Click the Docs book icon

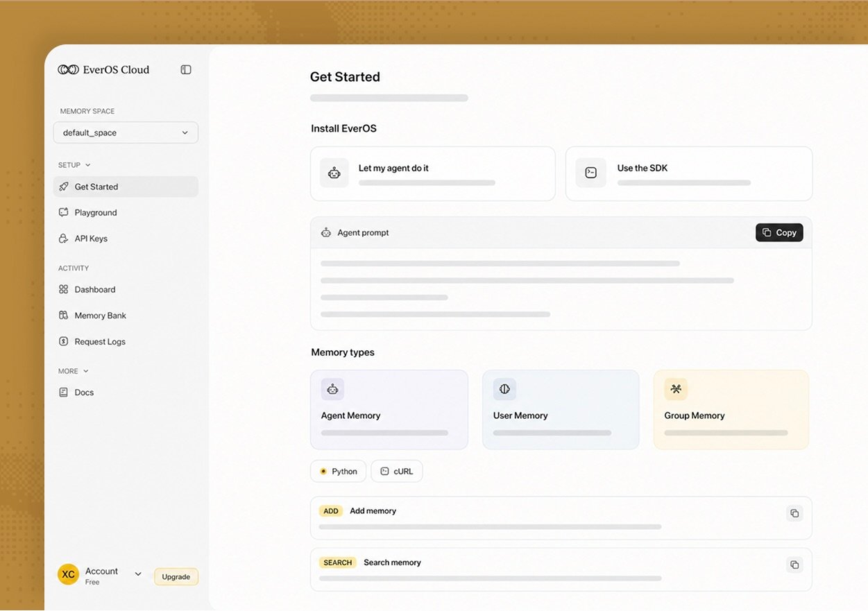click(x=64, y=393)
